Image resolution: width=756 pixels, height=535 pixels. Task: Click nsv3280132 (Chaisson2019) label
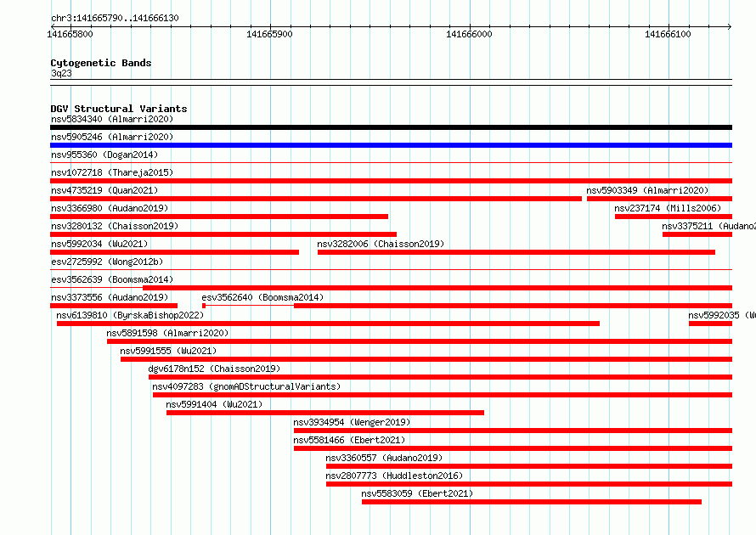[115, 226]
